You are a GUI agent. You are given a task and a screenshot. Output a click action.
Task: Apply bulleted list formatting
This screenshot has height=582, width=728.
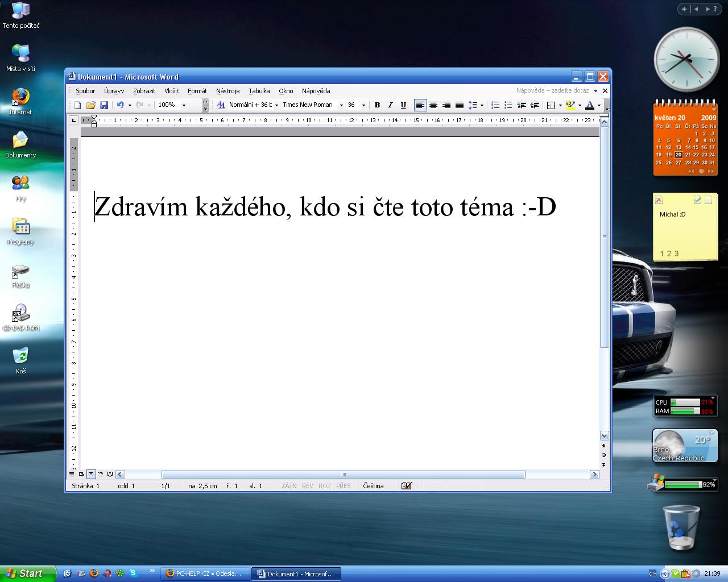click(x=508, y=105)
